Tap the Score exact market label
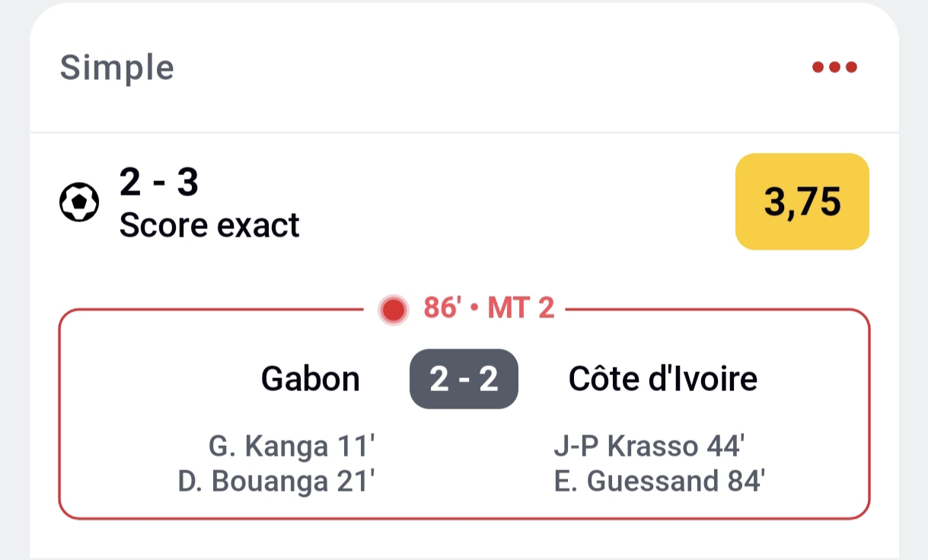This screenshot has width=928, height=560. pos(209,225)
